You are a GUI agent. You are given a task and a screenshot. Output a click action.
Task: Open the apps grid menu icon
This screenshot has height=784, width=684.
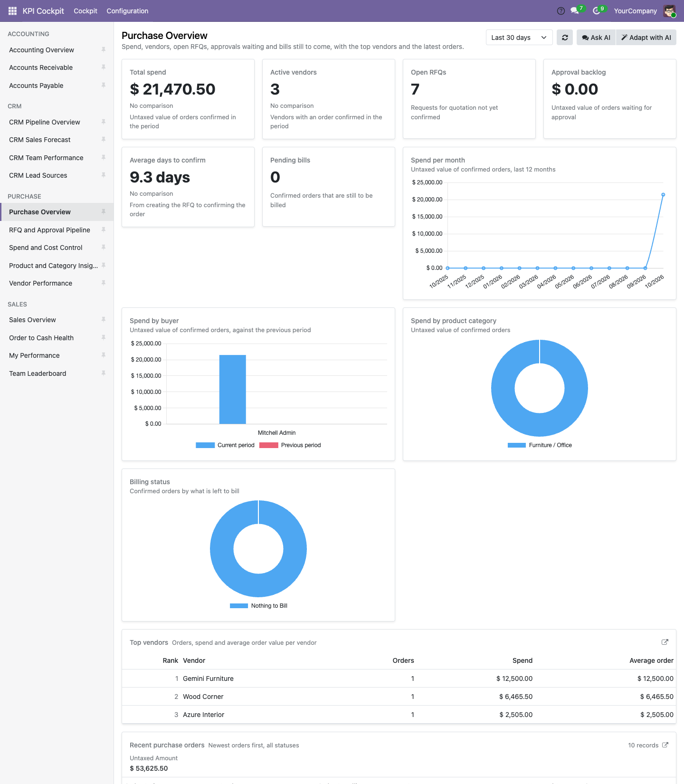point(12,11)
